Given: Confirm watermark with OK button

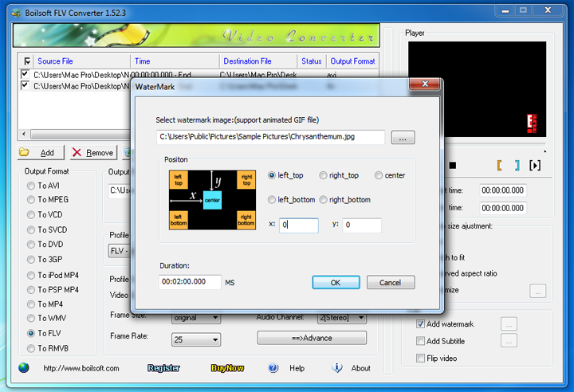Looking at the screenshot, I should click(x=336, y=283).
